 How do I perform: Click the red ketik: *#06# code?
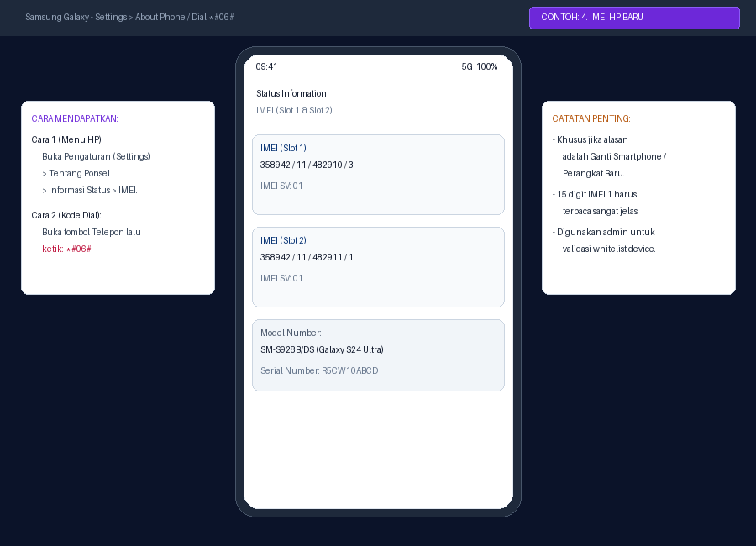(x=66, y=249)
